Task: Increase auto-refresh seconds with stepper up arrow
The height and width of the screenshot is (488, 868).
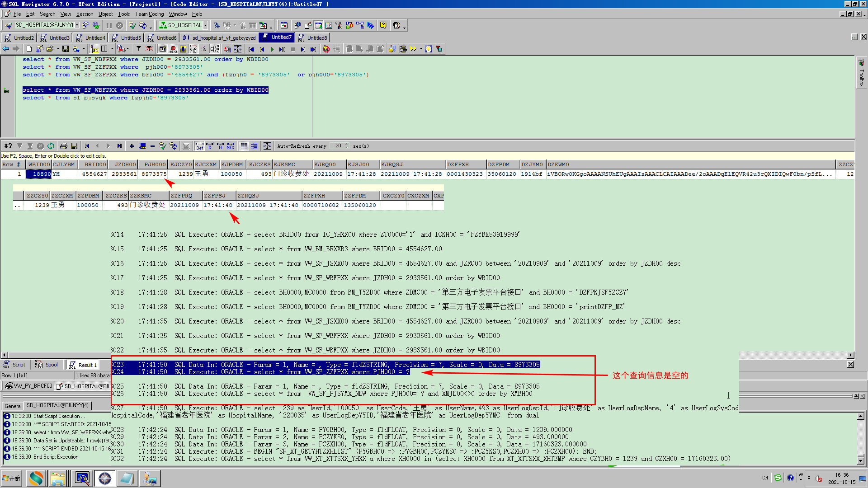Action: [347, 144]
